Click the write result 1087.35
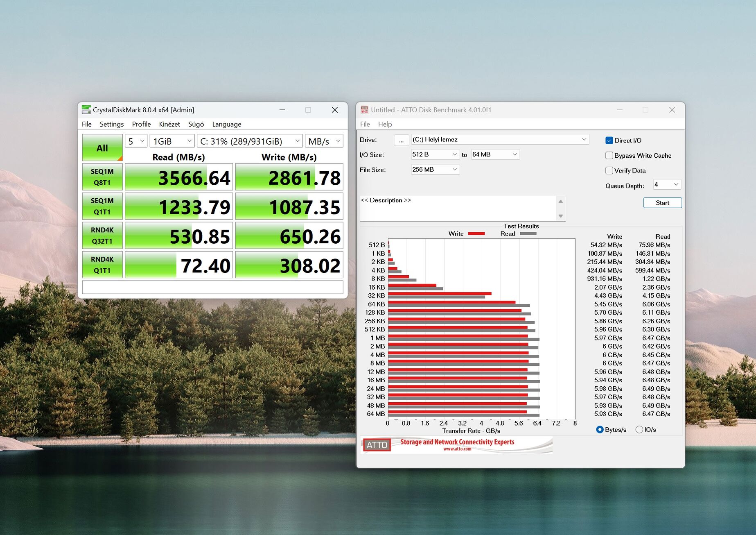Image resolution: width=756 pixels, height=535 pixels. click(x=289, y=206)
